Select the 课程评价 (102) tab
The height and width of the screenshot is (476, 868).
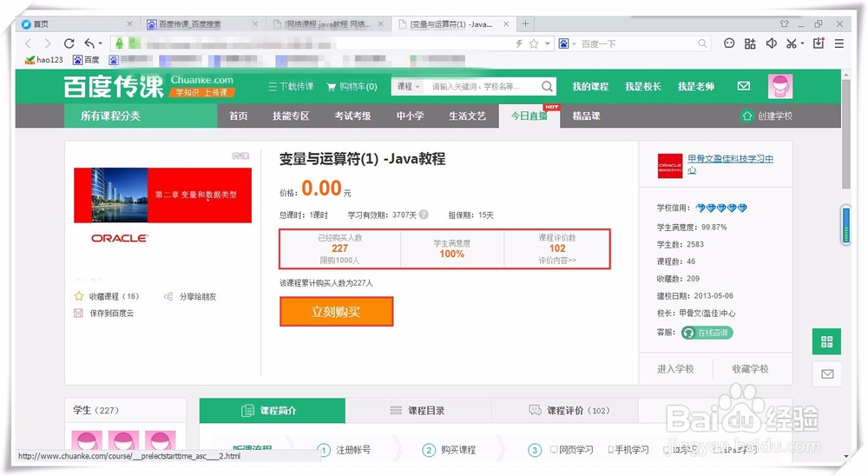565,411
